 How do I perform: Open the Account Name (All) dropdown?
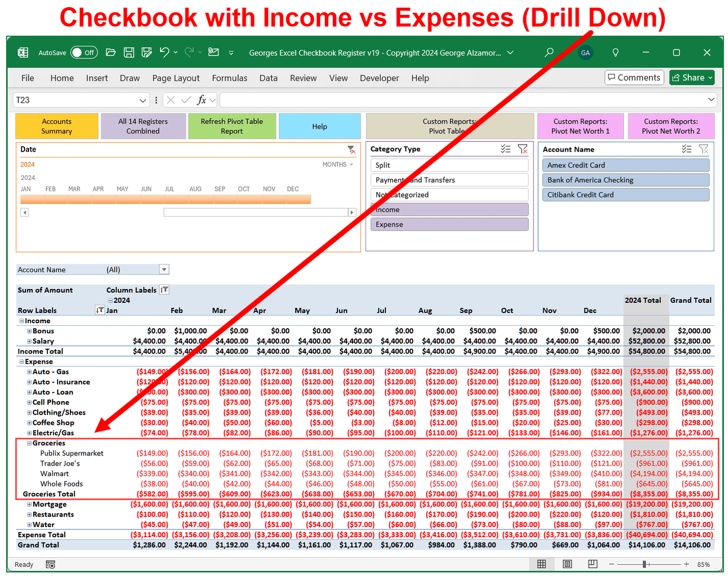pyautogui.click(x=164, y=269)
